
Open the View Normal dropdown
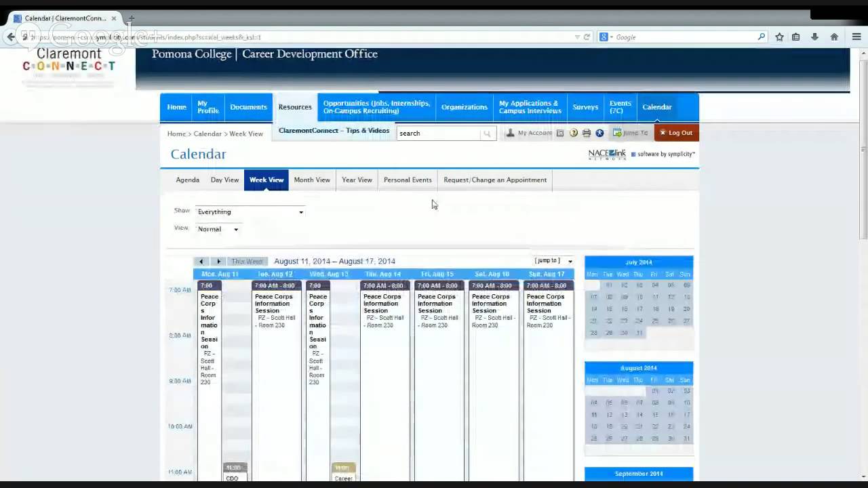click(218, 229)
